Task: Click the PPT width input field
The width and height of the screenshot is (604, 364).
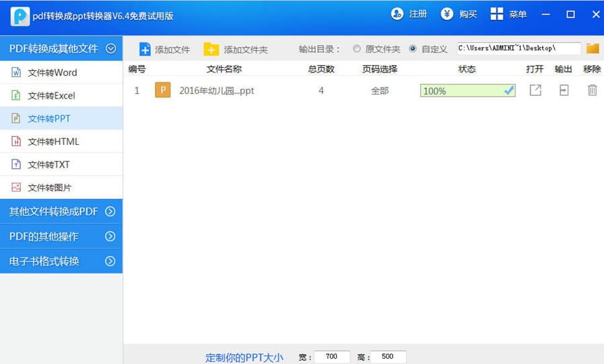Action: 332,357
